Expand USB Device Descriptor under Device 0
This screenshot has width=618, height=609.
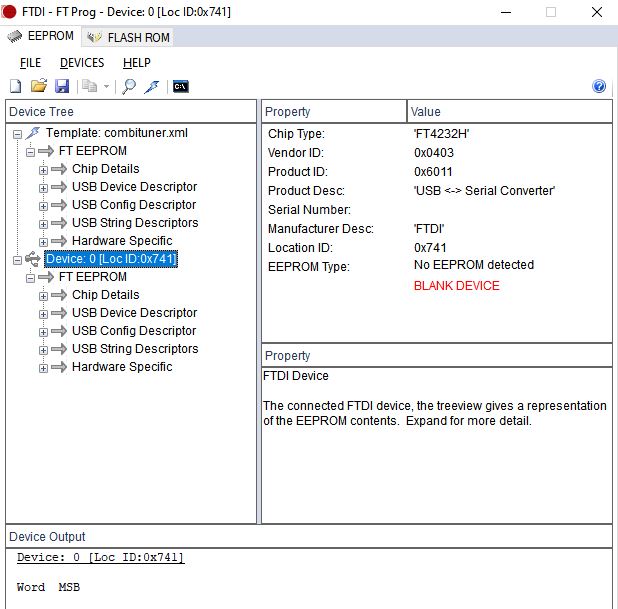[x=43, y=314]
